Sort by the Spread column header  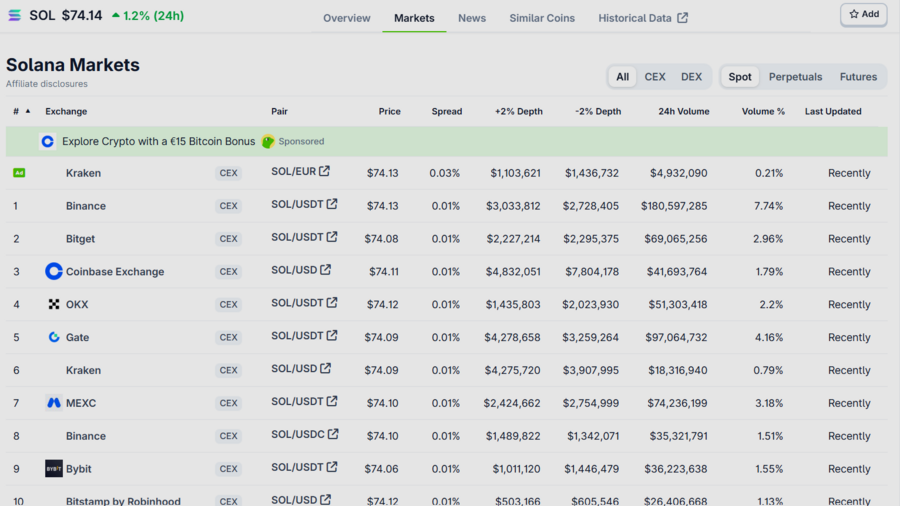tap(447, 111)
